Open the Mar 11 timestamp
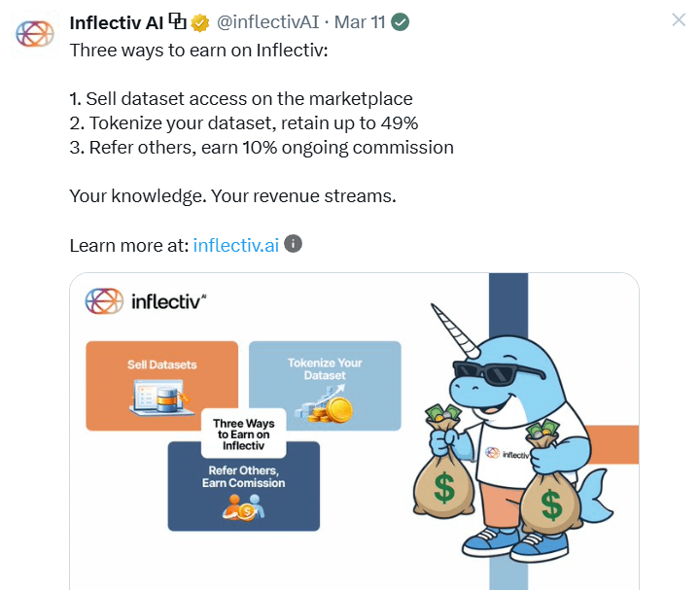The image size is (700, 590). tap(360, 22)
